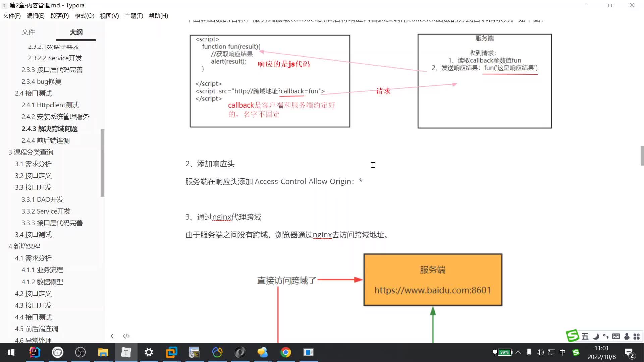
Task: Open Google Chrome from taskbar
Action: point(285,352)
